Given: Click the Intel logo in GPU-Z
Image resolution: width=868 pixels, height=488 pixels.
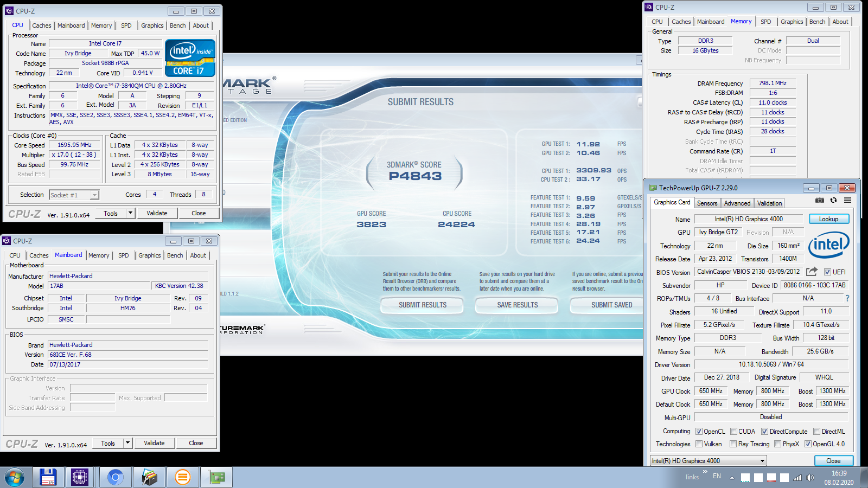Looking at the screenshot, I should click(828, 245).
